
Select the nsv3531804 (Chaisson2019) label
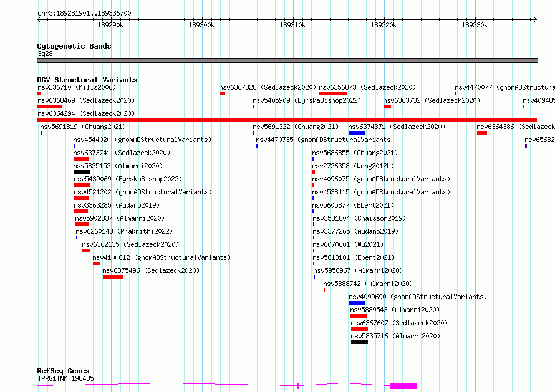click(359, 218)
